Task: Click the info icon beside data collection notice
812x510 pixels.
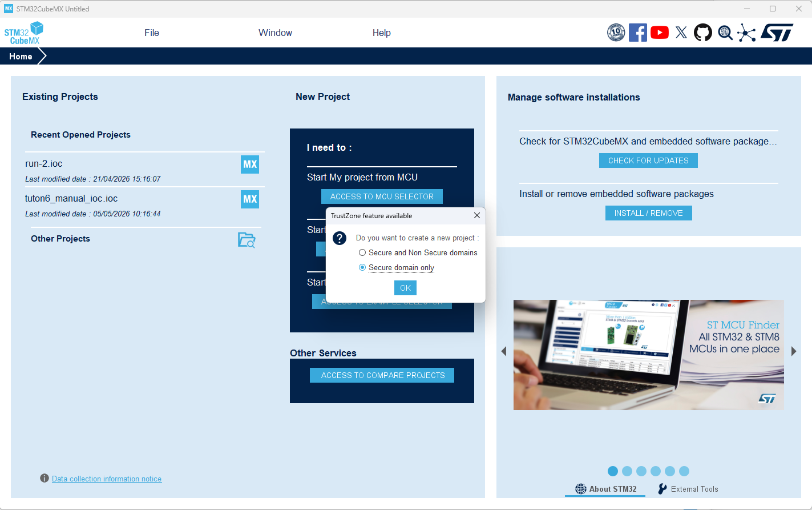Action: [45, 478]
